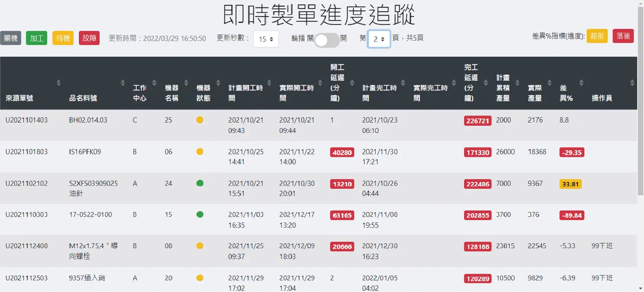Sort by 機器狀態 column sort icon
This screenshot has width=644, height=292.
[218, 83]
